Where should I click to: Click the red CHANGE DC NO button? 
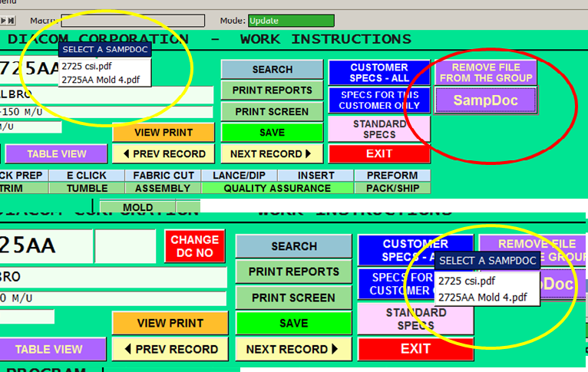(x=195, y=246)
